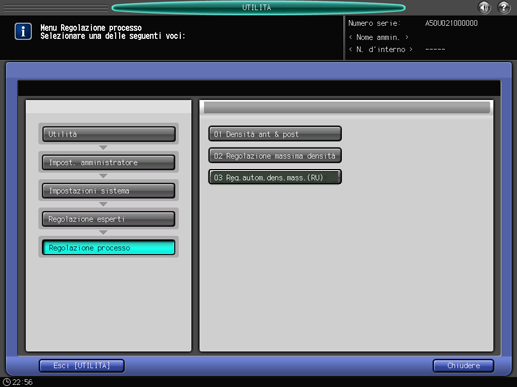Click the blue information icon
The image size is (517, 387).
coord(23,32)
